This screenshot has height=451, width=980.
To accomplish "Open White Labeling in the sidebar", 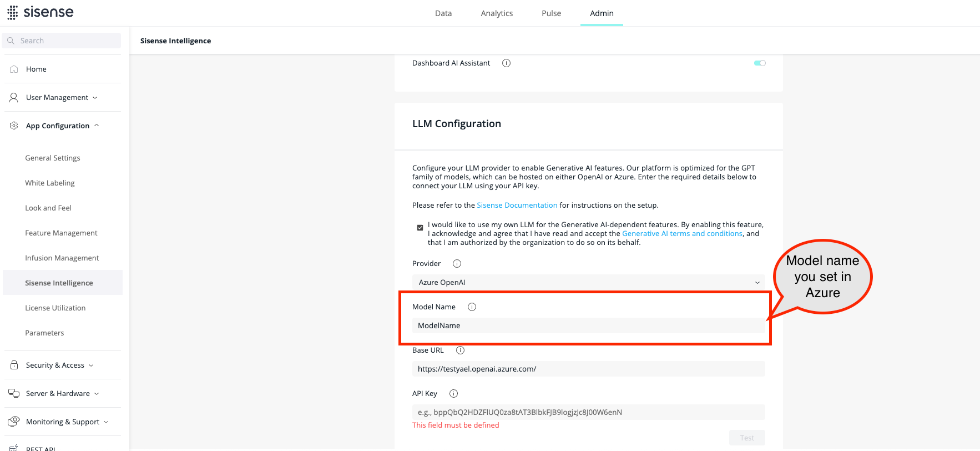I will pos(50,183).
